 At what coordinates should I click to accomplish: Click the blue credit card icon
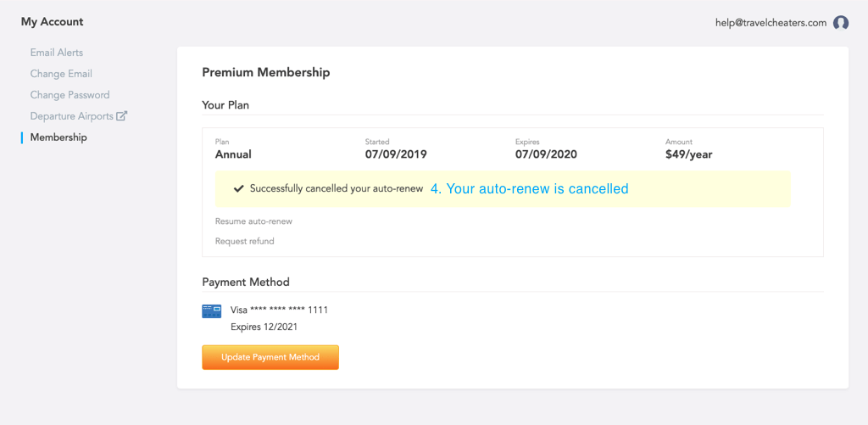(212, 311)
